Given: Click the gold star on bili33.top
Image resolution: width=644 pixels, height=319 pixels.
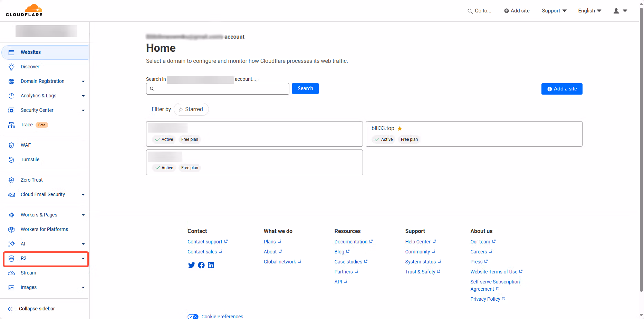Looking at the screenshot, I should [x=400, y=128].
